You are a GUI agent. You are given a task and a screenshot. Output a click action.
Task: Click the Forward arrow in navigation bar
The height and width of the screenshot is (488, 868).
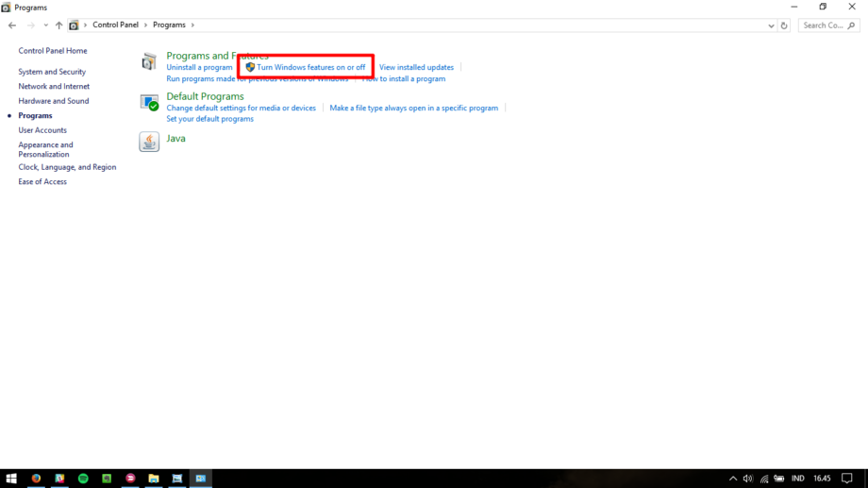(x=30, y=25)
